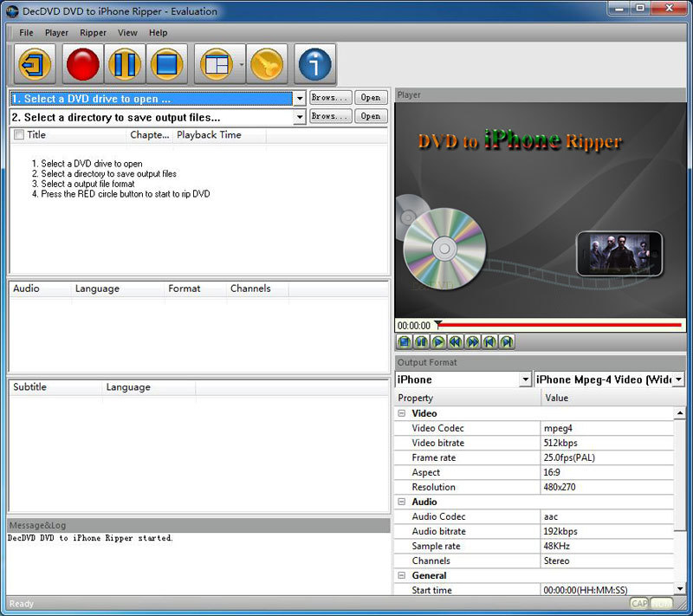The width and height of the screenshot is (693, 616).
Task: Click the Channels column header
Action: 257,289
